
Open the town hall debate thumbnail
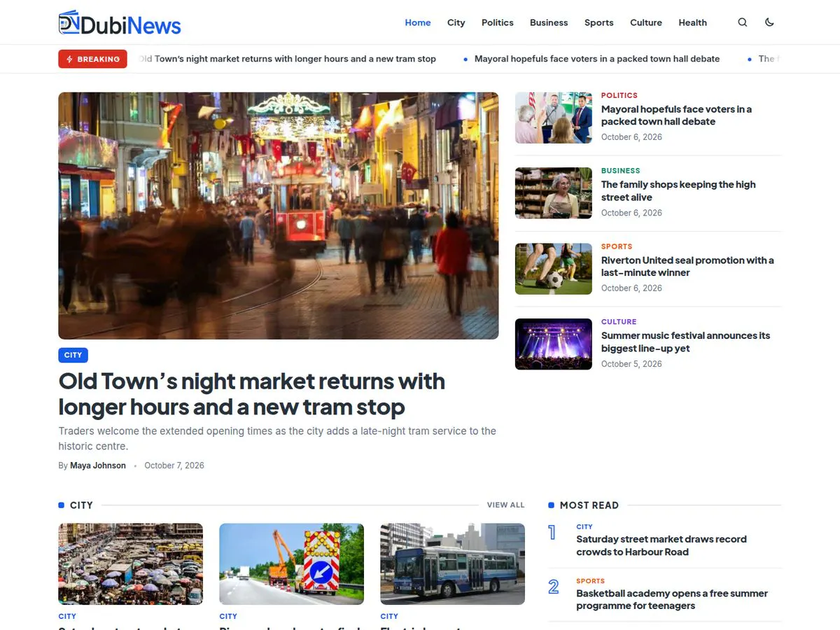click(554, 118)
